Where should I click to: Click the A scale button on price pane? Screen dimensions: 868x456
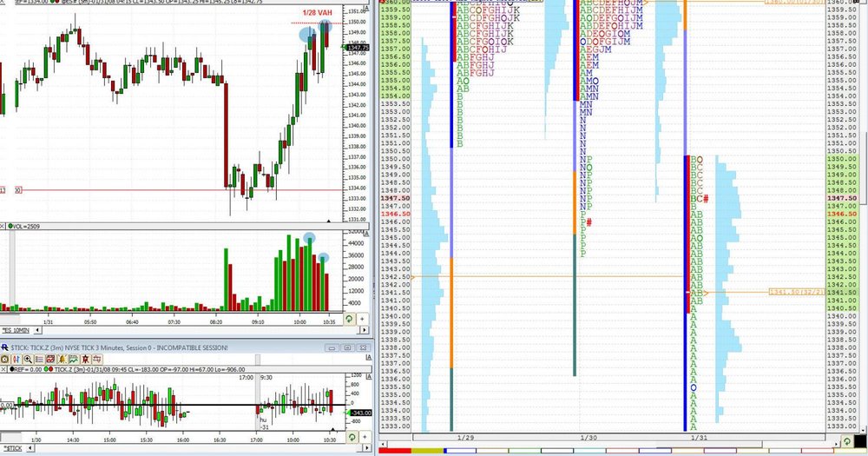[x=366, y=10]
